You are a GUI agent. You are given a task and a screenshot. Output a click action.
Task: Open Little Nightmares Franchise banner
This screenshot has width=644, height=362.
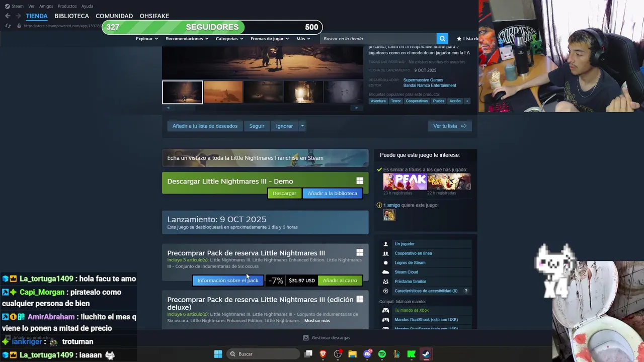265,158
